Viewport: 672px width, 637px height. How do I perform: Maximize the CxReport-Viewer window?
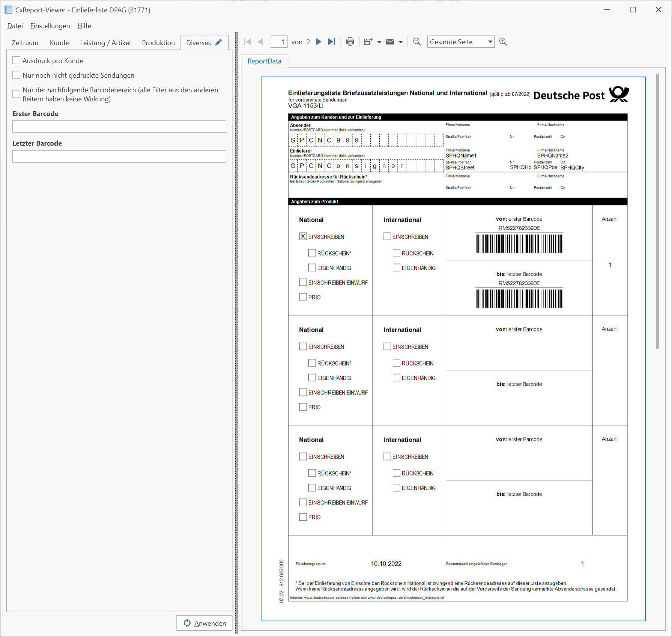pos(633,10)
